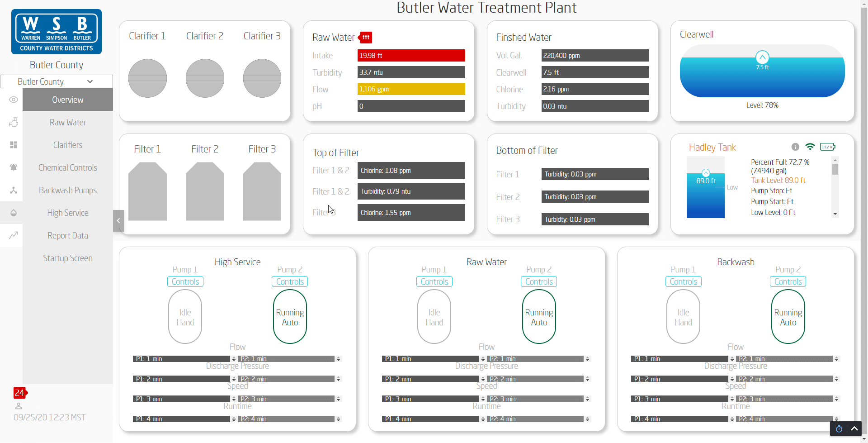The width and height of the screenshot is (868, 443).
Task: Select the Overview menu item
Action: (68, 100)
